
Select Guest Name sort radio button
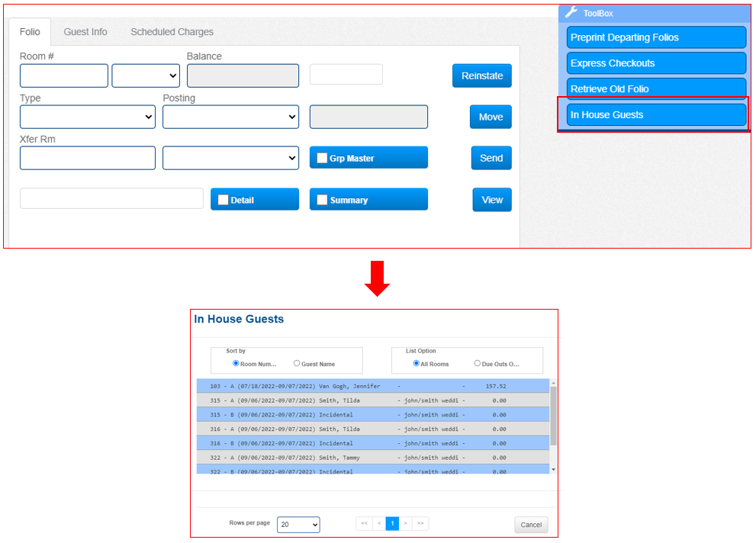point(297,364)
